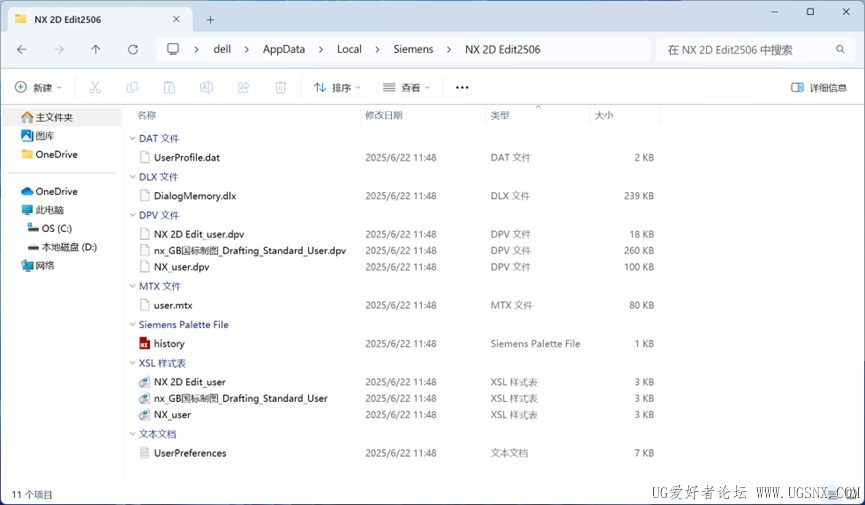Click AppData in the address breadcrumb

(284, 49)
